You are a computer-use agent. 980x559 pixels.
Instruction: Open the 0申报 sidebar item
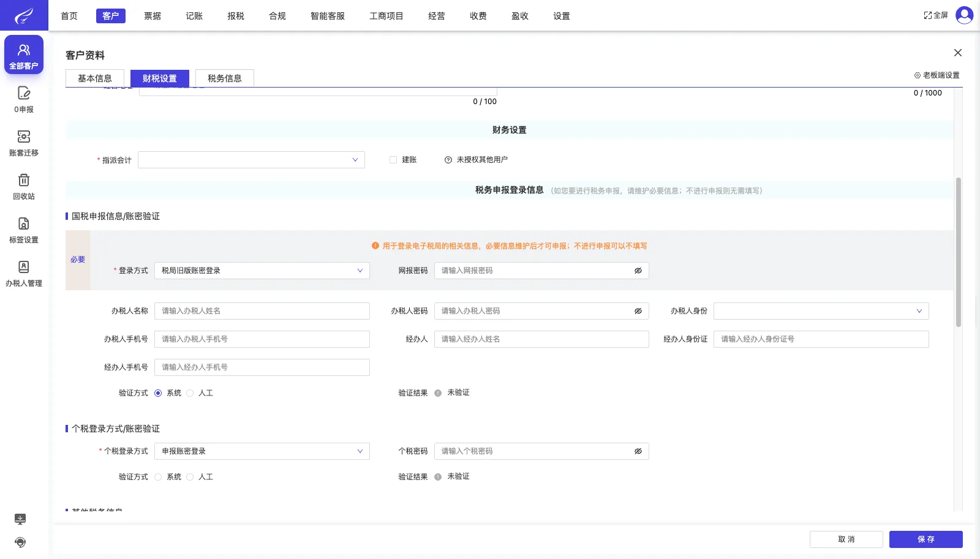point(24,100)
